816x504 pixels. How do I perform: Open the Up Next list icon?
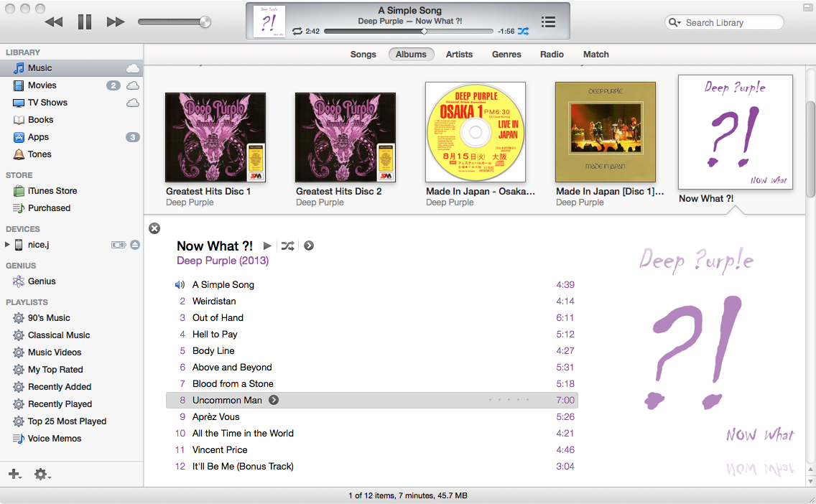[548, 22]
